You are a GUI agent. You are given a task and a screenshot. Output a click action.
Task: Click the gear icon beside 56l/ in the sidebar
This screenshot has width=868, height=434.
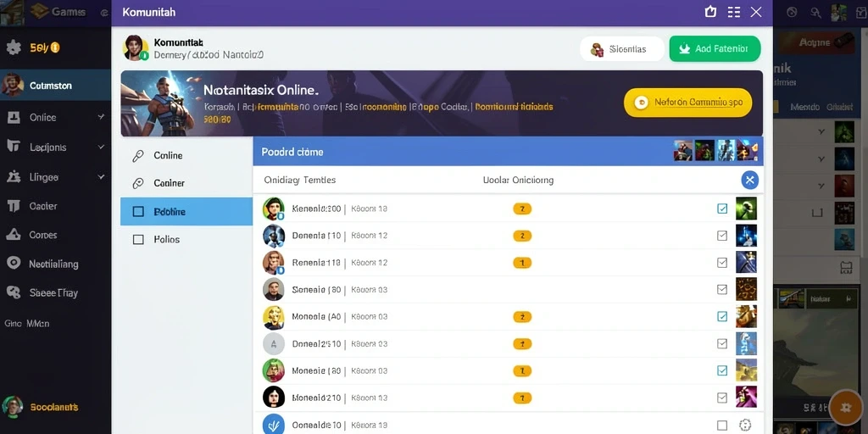(14, 47)
